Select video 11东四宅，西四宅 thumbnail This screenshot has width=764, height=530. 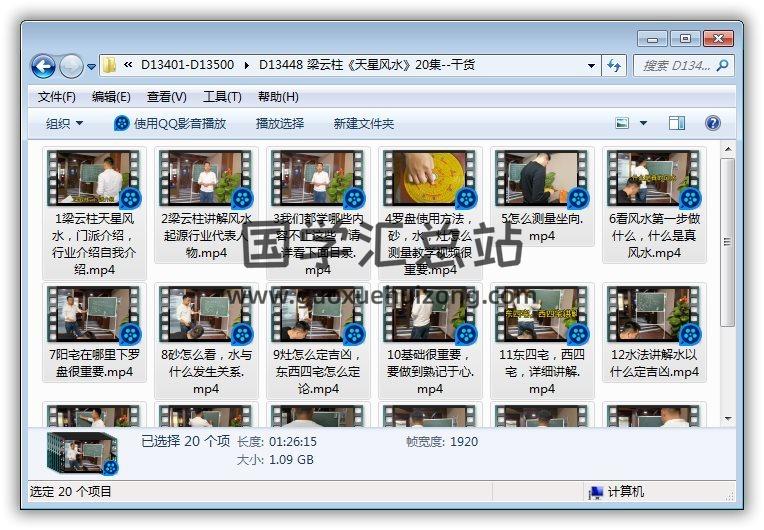[x=542, y=314]
